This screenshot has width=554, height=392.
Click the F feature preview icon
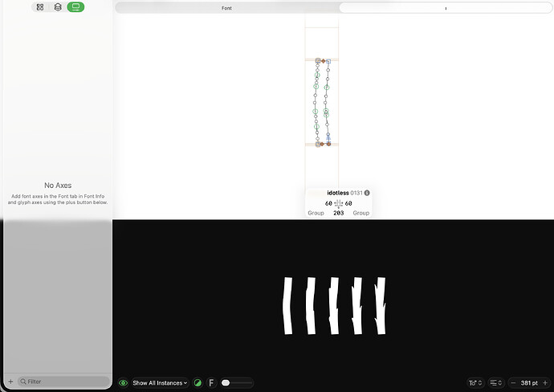[x=211, y=383]
